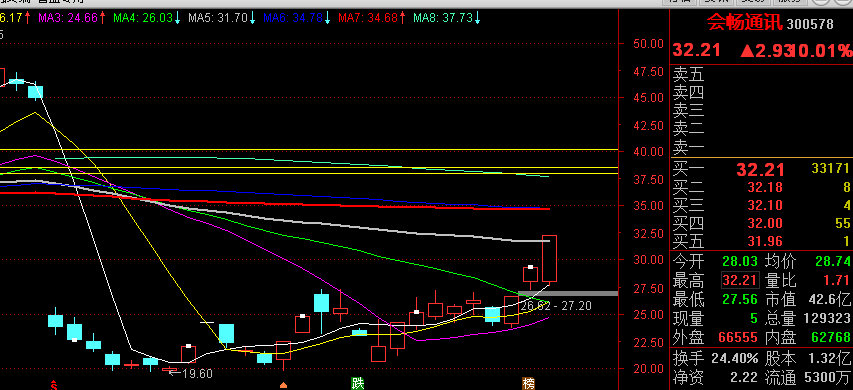Select the 买一 bid row at 32.21
This screenshot has height=390, width=853.
point(761,169)
